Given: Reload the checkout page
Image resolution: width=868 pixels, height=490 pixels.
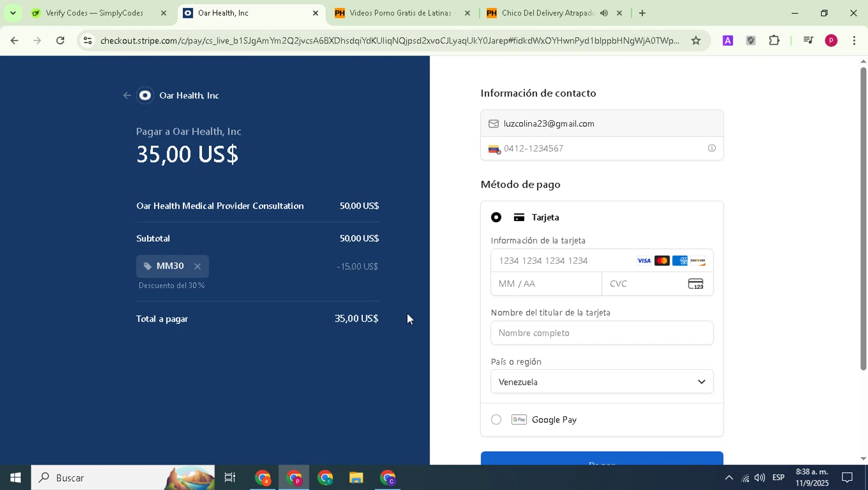Looking at the screenshot, I should (x=60, y=40).
